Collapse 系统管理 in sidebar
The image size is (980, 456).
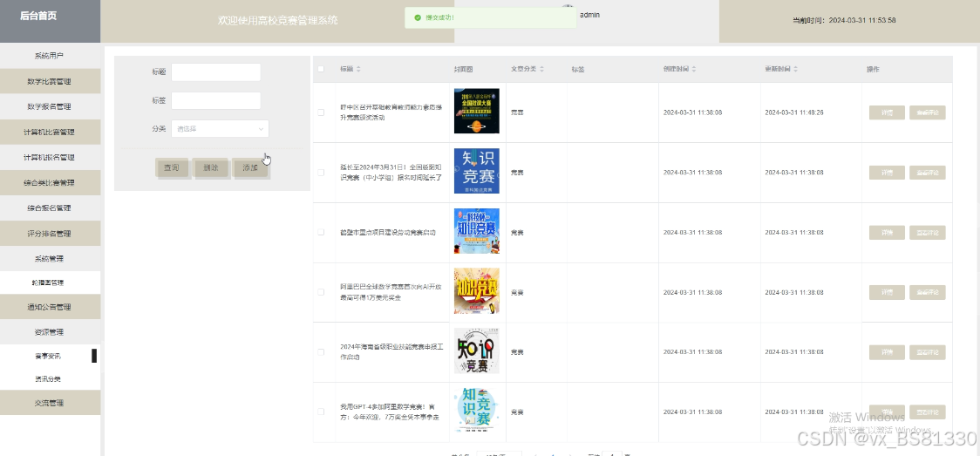pyautogui.click(x=50, y=259)
